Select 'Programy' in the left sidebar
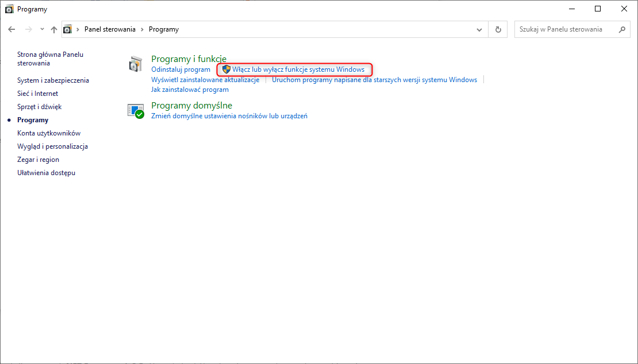The image size is (638, 364). (33, 120)
